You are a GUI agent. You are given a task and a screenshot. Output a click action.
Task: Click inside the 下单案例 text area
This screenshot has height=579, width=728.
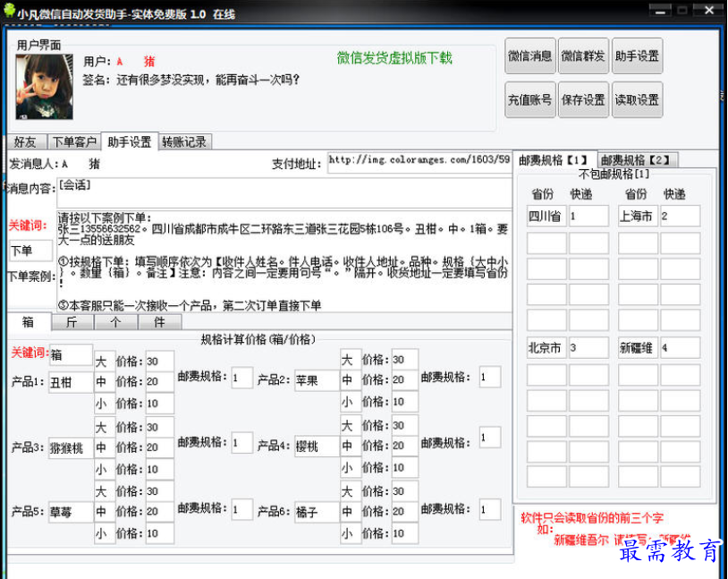click(x=284, y=260)
